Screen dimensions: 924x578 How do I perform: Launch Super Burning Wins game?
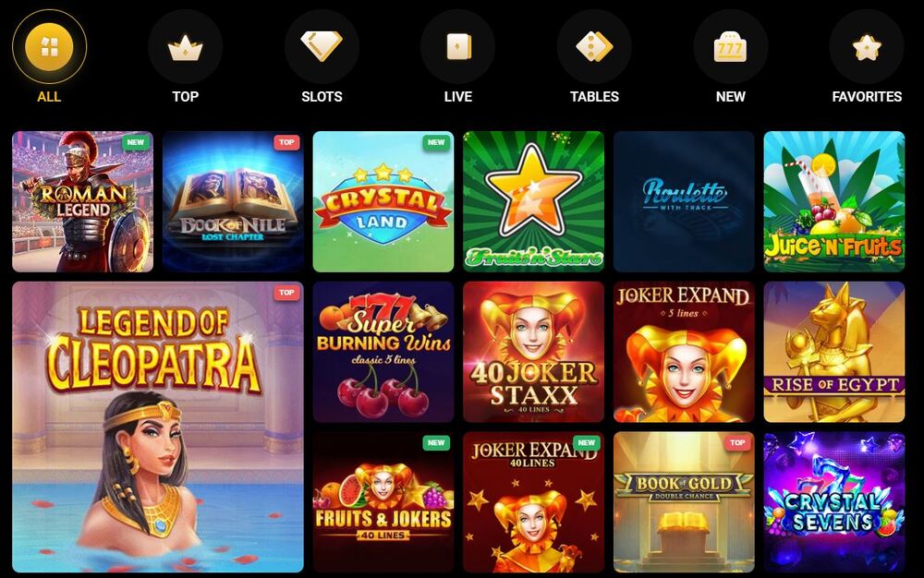point(383,352)
